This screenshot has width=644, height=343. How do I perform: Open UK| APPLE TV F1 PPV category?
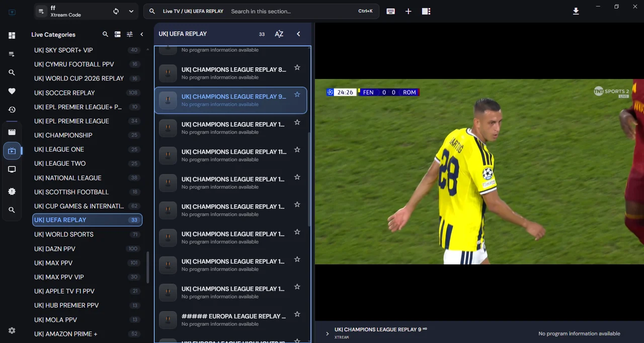click(x=87, y=291)
